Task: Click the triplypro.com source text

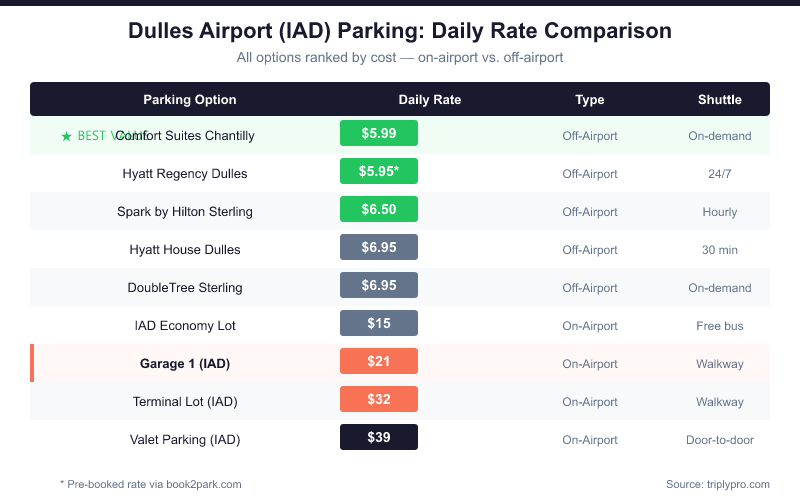Action: point(717,484)
